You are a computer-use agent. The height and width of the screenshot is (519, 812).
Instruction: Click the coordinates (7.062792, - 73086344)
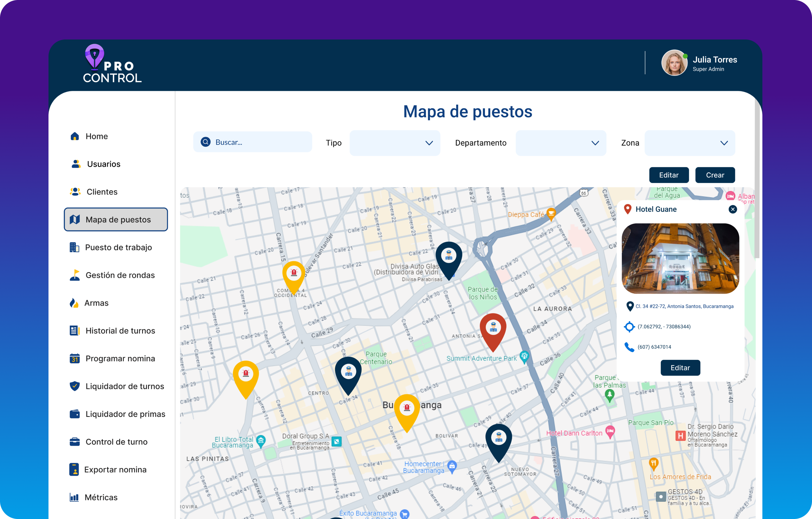click(664, 327)
